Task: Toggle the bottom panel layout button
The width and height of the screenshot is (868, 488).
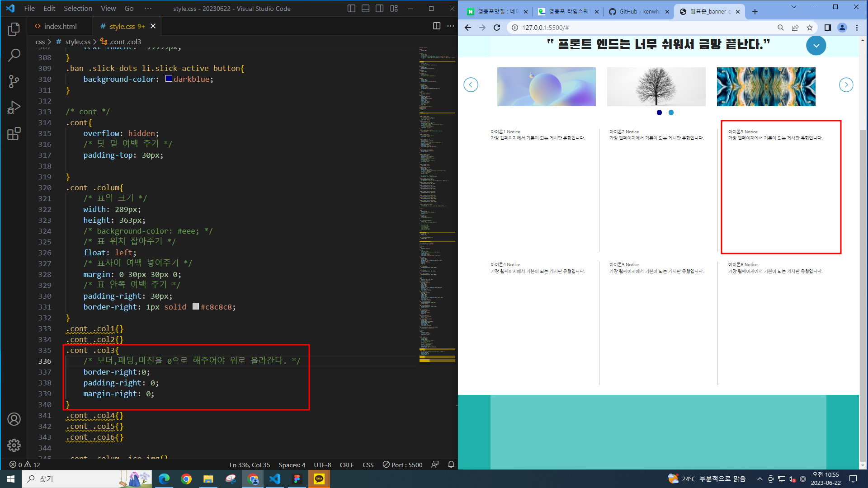Action: tap(365, 9)
